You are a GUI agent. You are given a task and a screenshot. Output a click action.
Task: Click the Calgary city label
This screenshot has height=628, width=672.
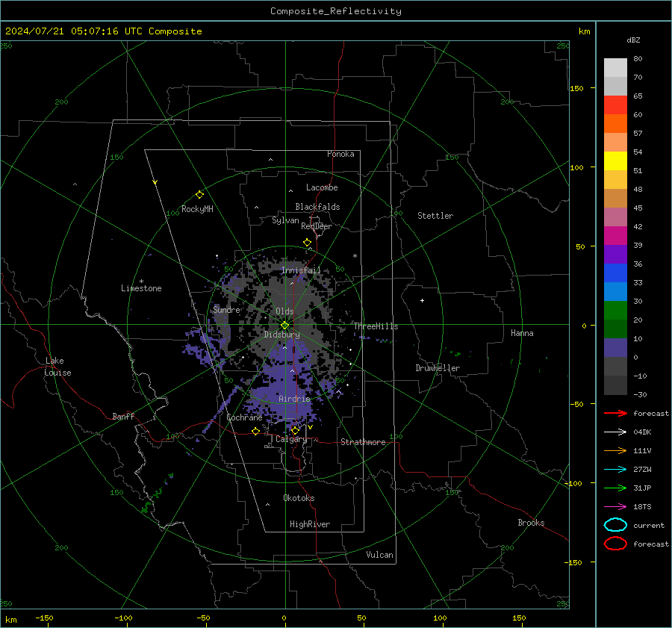291,439
